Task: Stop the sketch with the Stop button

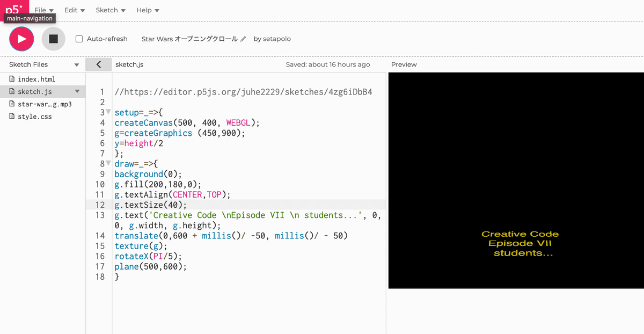Action: pyautogui.click(x=53, y=39)
